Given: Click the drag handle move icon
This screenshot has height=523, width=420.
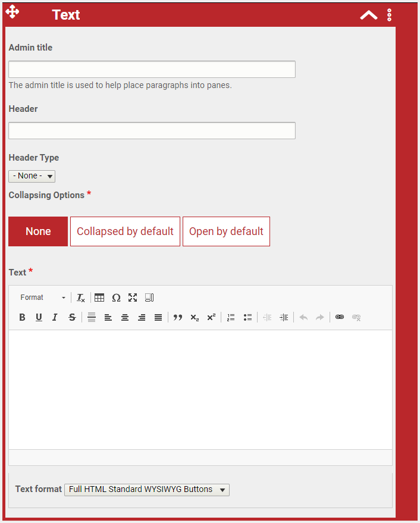Looking at the screenshot, I should [x=12, y=12].
